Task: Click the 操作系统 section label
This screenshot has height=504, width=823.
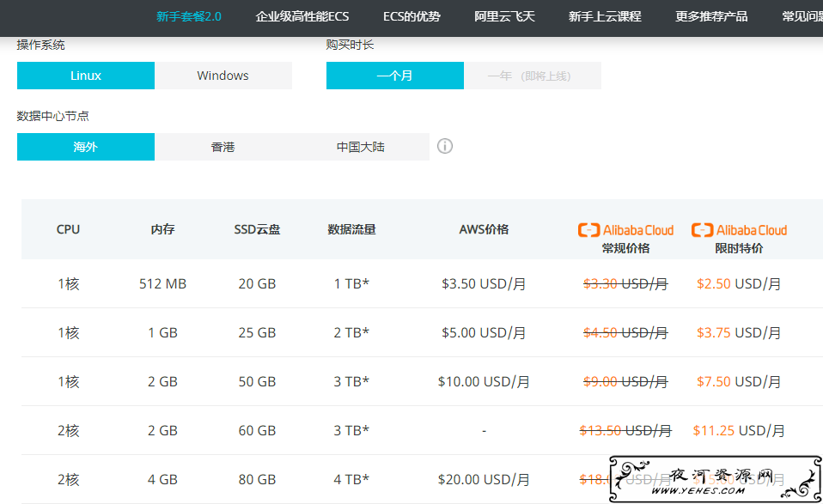Action: coord(41,46)
